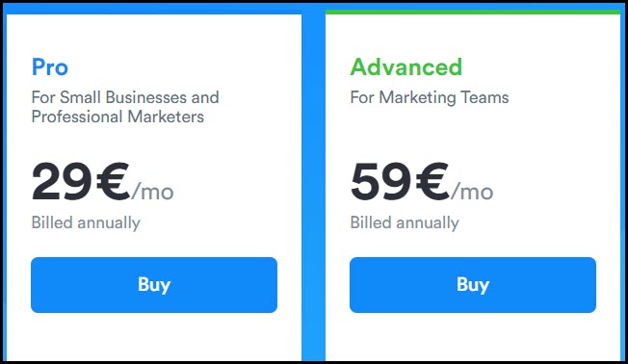Viewport: 628px width, 364px height.
Task: Click the blue strip above the Pro card
Action: pos(154,9)
